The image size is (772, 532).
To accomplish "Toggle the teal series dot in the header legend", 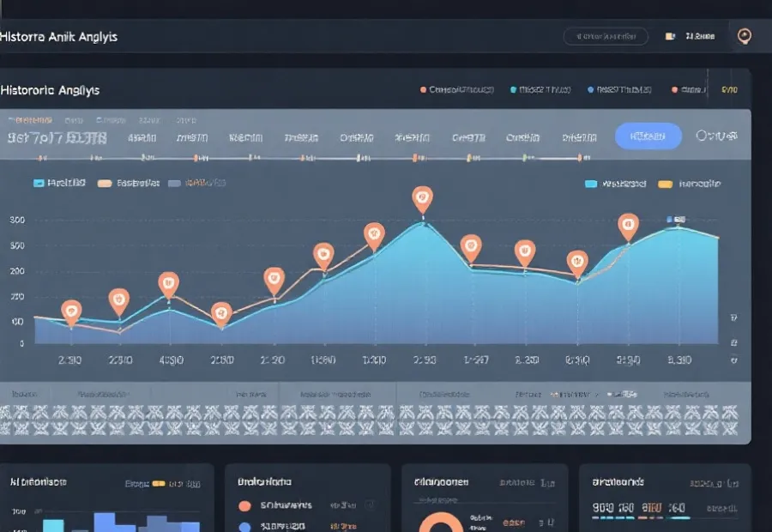I will [513, 89].
